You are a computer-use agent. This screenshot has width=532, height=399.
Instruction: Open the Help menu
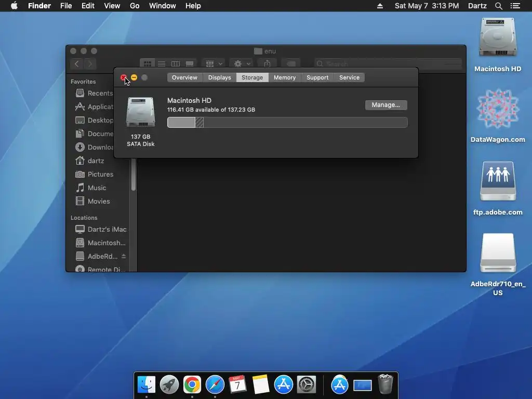[193, 6]
